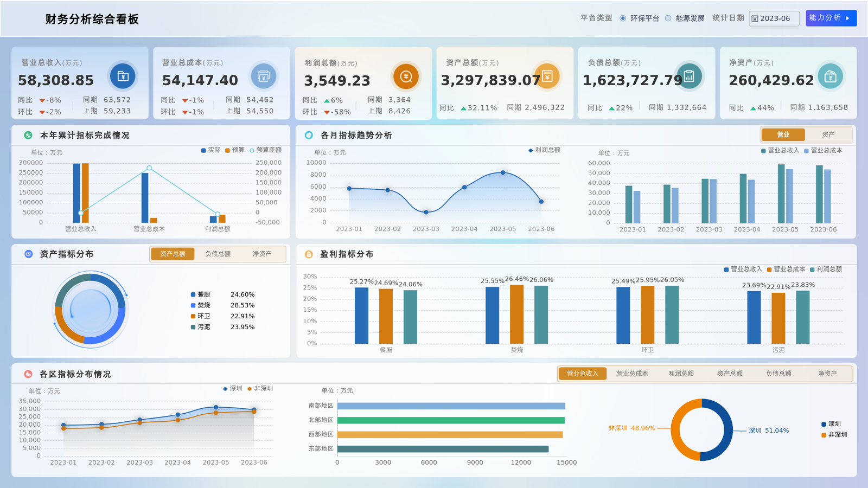The image size is (868, 488).
Task: Click the 营业总成本 card icon
Action: pyautogui.click(x=264, y=76)
